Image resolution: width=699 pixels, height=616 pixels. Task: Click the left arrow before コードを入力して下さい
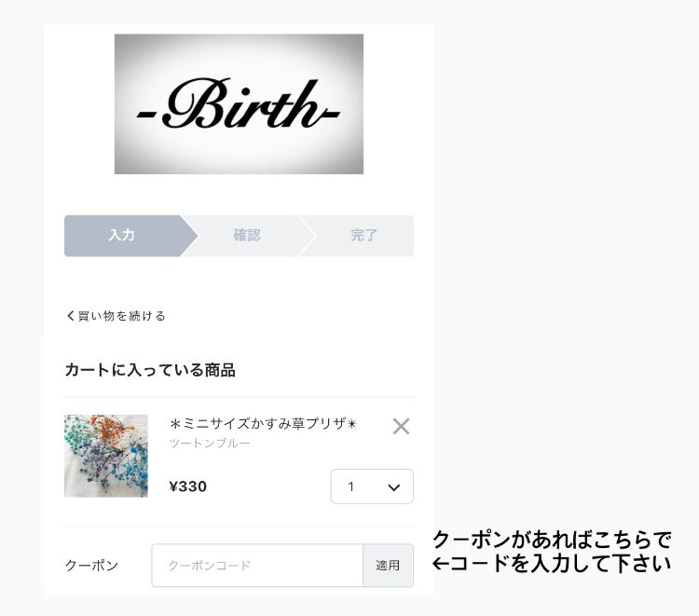click(x=441, y=564)
